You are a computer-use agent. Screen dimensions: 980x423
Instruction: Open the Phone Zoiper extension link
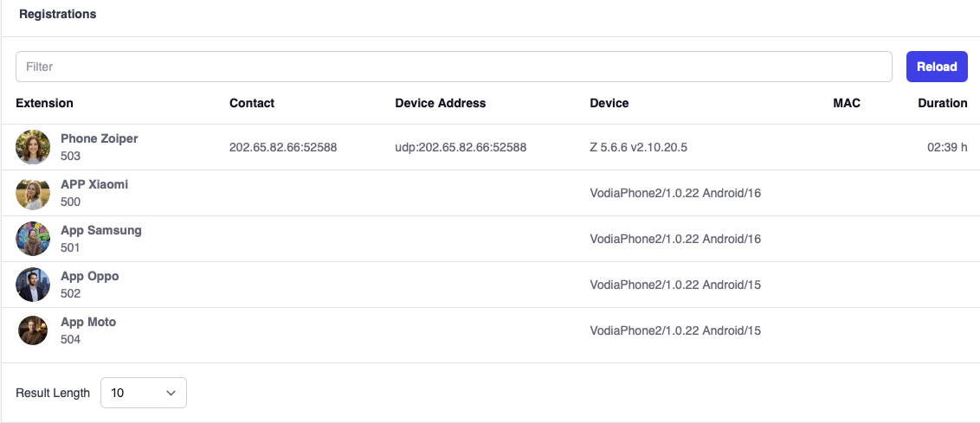tap(99, 138)
